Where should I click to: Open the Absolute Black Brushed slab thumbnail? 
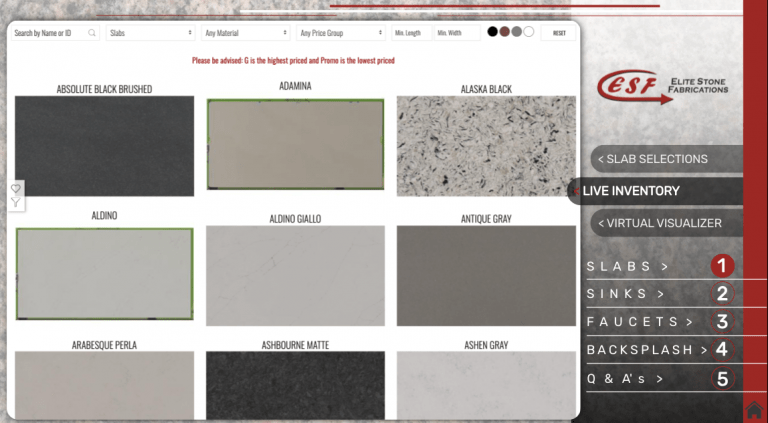[104, 146]
